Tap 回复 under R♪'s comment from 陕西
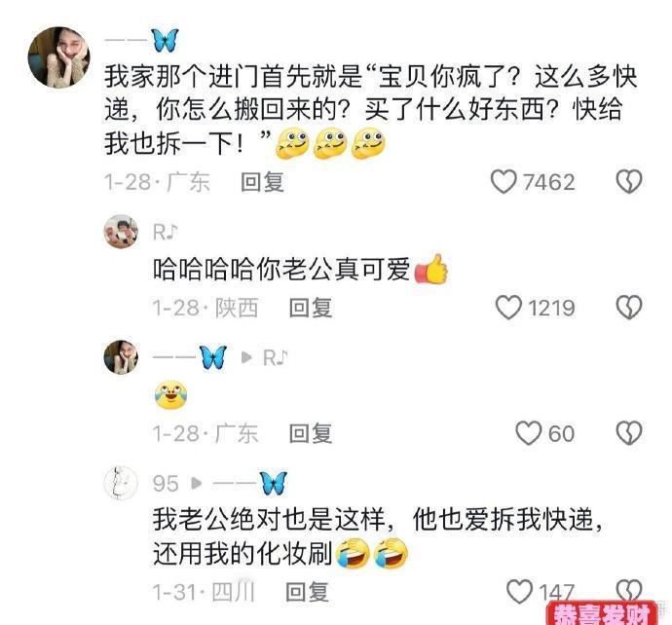 click(311, 308)
